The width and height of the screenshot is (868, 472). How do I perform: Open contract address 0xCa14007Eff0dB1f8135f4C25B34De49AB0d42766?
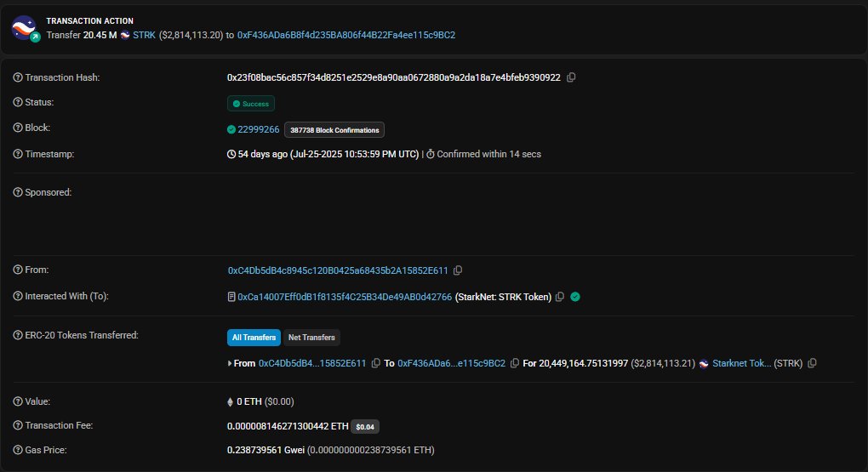(x=345, y=297)
